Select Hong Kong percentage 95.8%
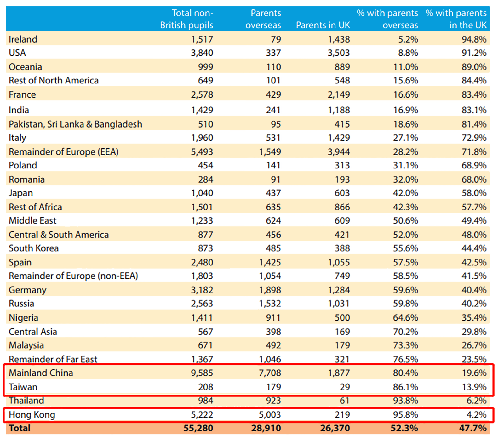 click(x=405, y=415)
